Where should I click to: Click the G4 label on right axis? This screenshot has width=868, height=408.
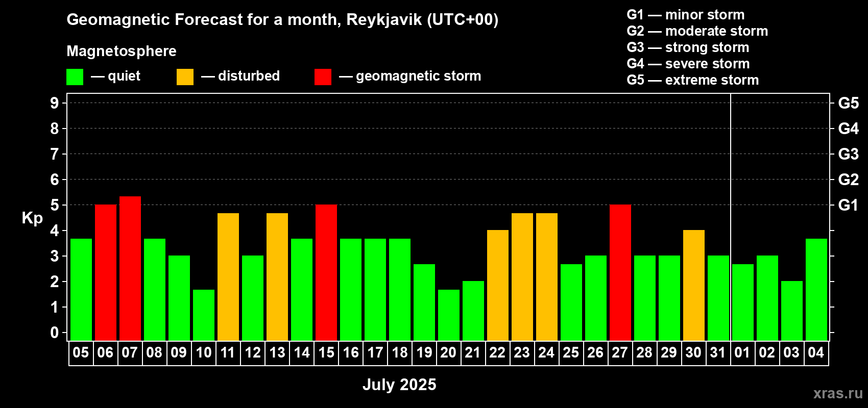coord(848,129)
